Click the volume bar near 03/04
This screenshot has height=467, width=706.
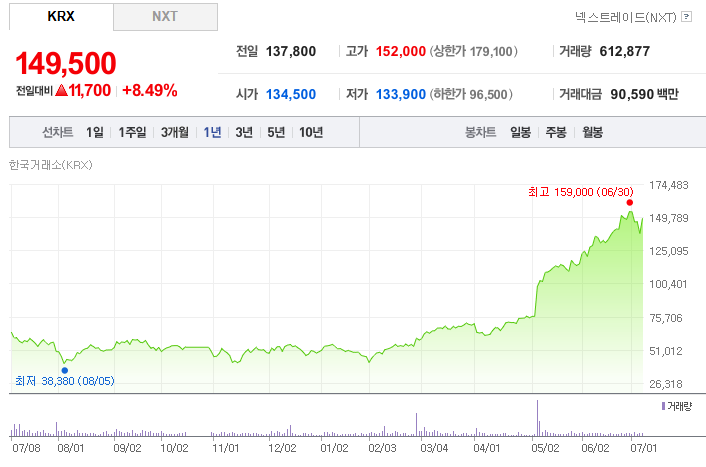(416, 425)
